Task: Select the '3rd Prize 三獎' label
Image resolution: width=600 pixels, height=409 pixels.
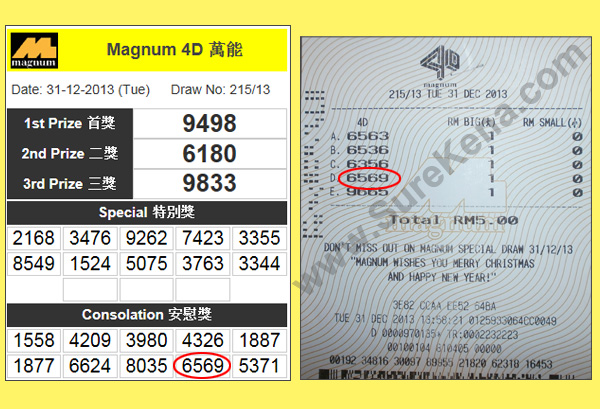Action: point(70,184)
